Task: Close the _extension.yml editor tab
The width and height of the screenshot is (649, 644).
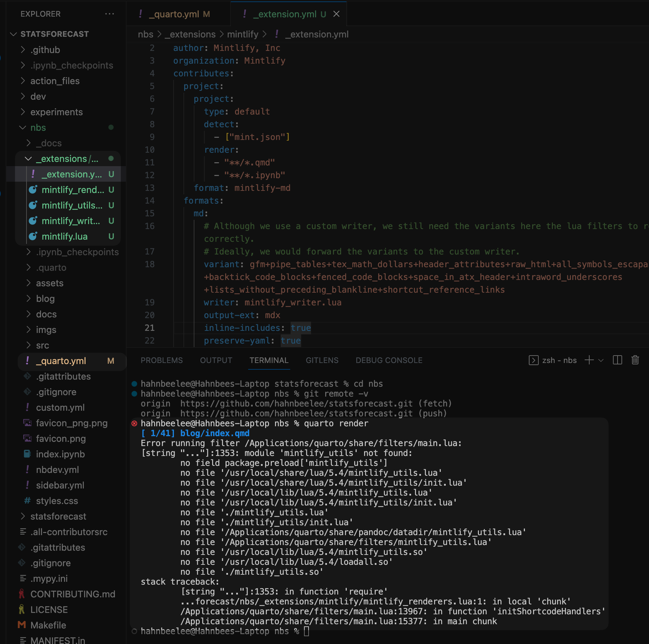Action: tap(336, 14)
